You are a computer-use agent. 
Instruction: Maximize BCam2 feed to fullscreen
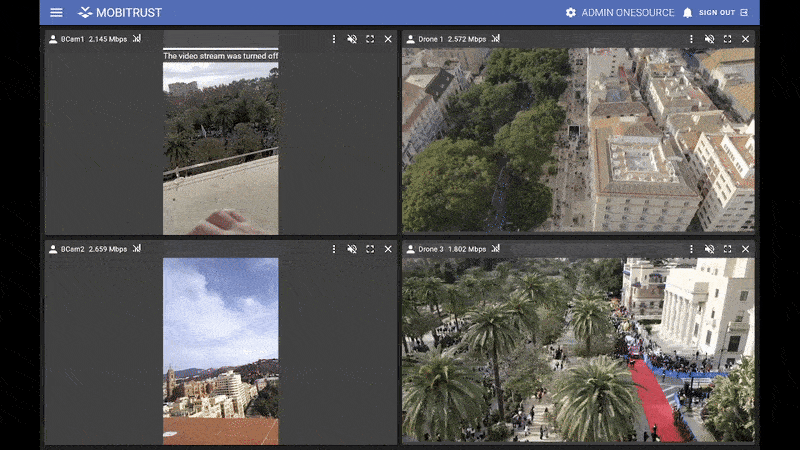click(370, 249)
